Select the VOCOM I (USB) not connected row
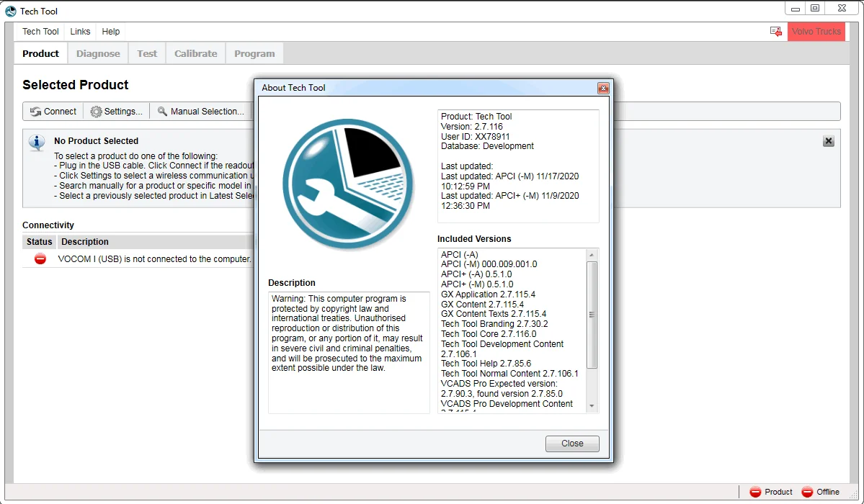 [x=138, y=259]
